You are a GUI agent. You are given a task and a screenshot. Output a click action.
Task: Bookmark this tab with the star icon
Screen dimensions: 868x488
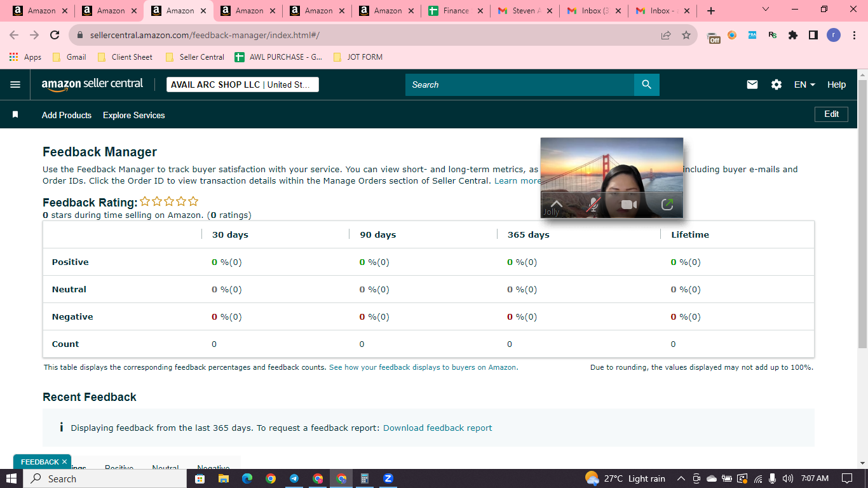point(686,36)
